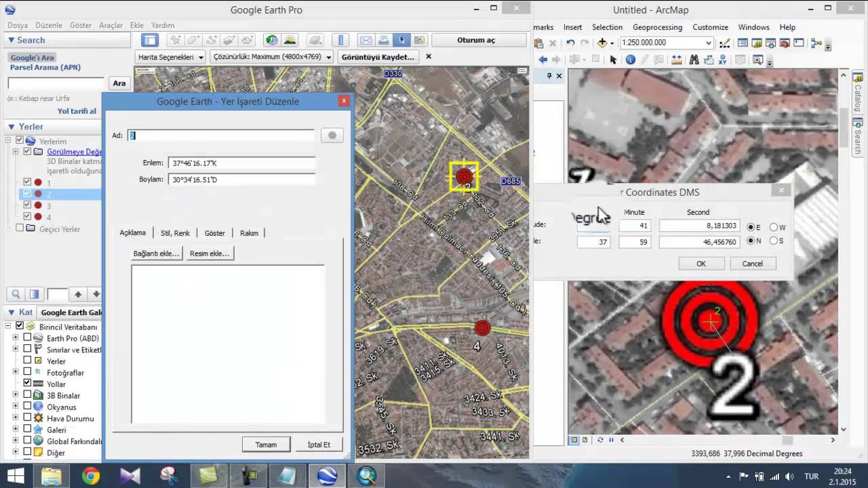Select the Identify tool in ArcMap
Image resolution: width=868 pixels, height=488 pixels.
coord(630,60)
